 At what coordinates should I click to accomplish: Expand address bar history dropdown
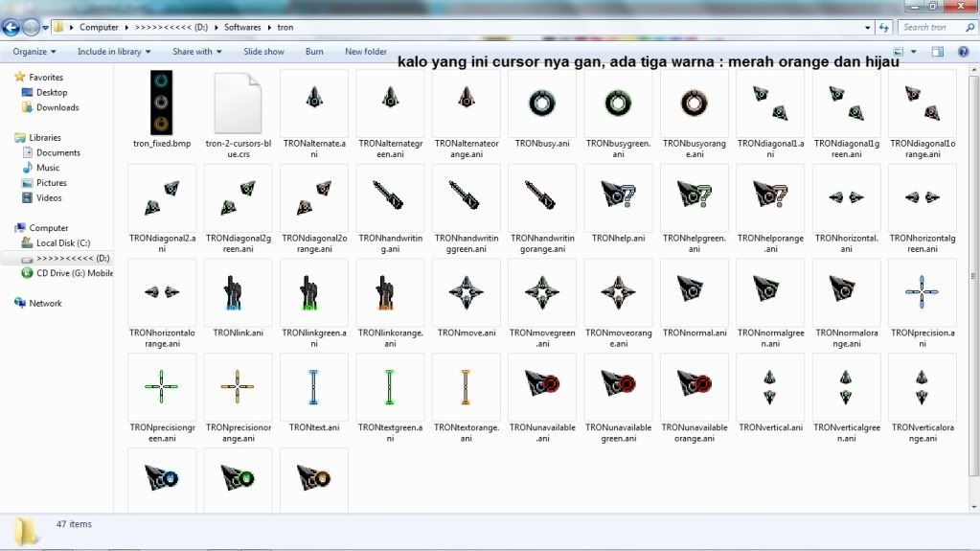(x=867, y=28)
